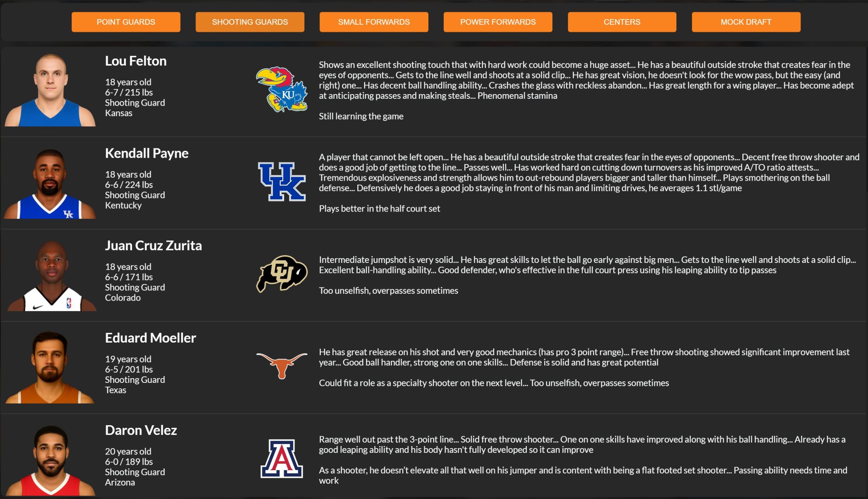
Task: Click the Colorado Buffaloes logo
Action: click(282, 273)
